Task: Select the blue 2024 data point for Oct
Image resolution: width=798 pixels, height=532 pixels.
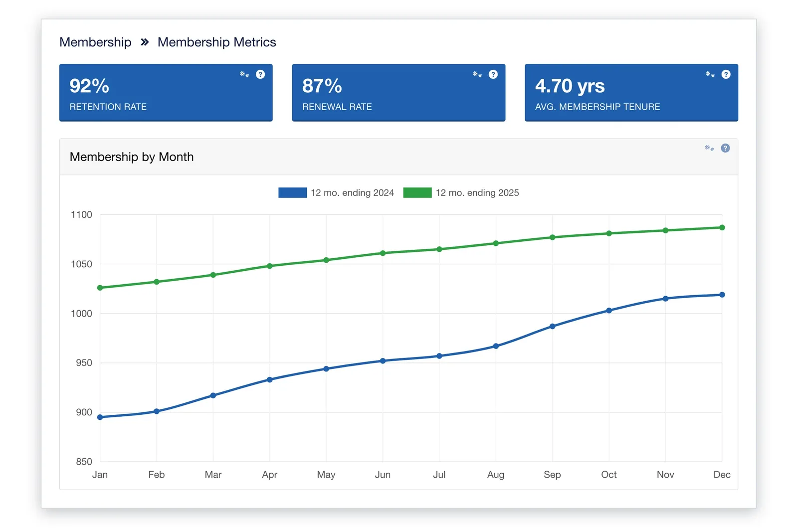Action: tap(609, 311)
